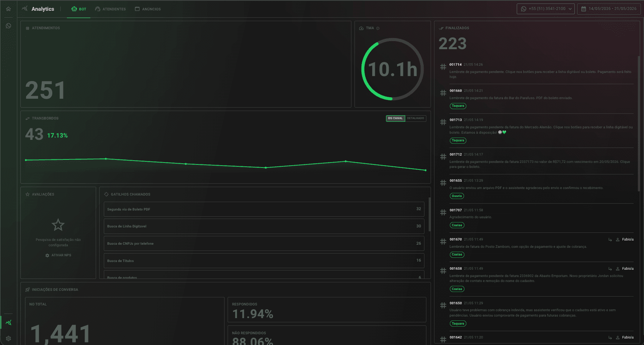Click the 223 finalizados count
The height and width of the screenshot is (345, 644).
click(453, 43)
